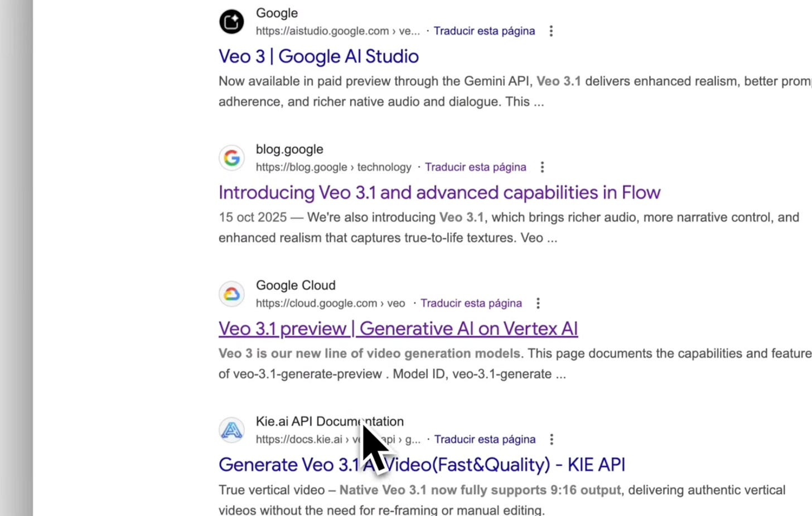Click Traducir esta página for Kie.ai result
Viewport: 812px width, 516px height.
(485, 439)
